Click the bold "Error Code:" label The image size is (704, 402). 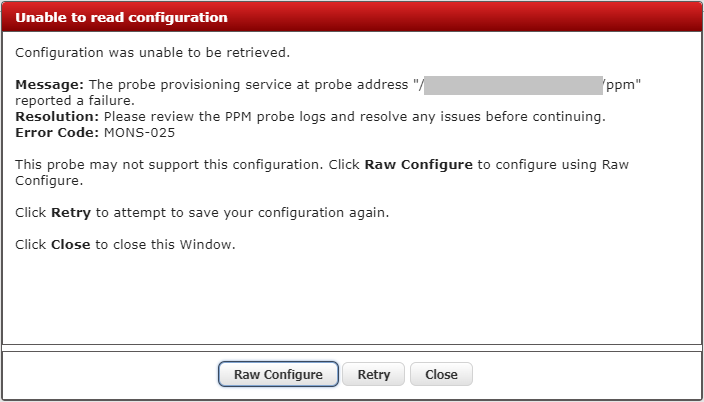click(57, 132)
